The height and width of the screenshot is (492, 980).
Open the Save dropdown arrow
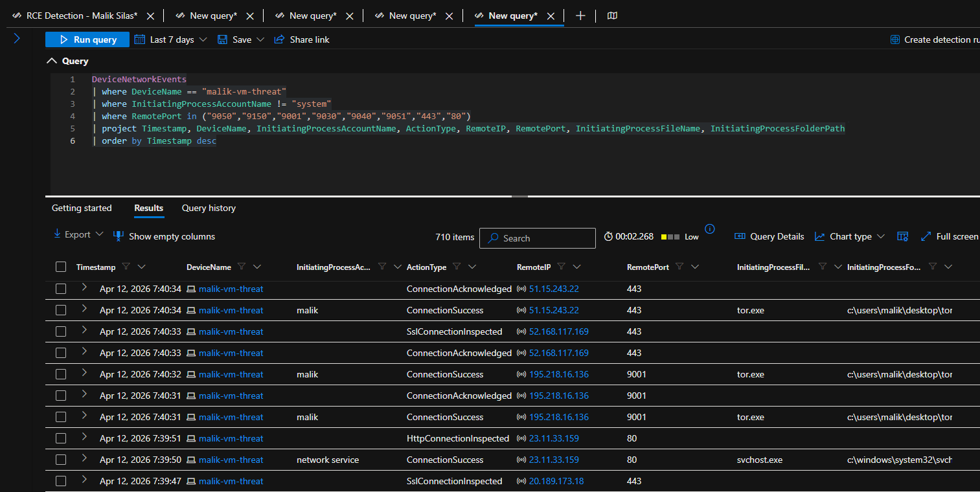260,39
